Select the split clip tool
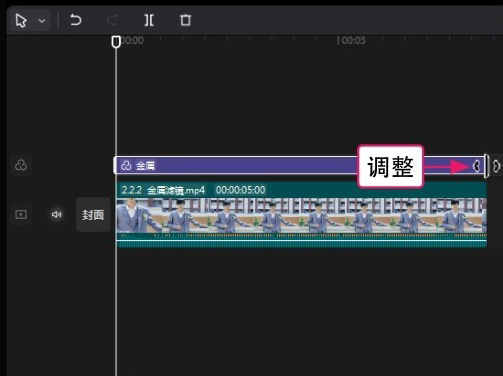The height and width of the screenshot is (376, 503). [x=149, y=20]
